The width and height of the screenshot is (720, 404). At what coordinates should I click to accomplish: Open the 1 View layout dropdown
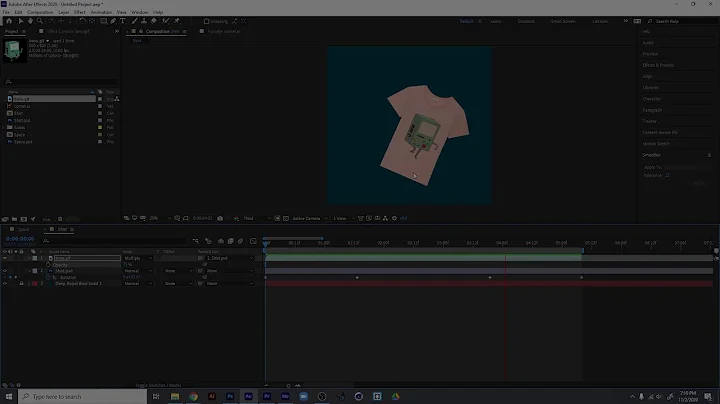[x=343, y=219]
